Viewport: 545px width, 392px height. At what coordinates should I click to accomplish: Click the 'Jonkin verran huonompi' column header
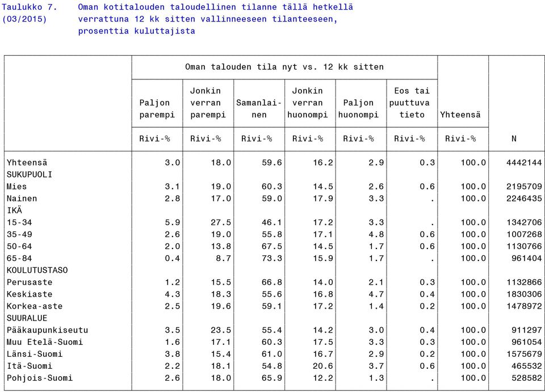coord(308,103)
